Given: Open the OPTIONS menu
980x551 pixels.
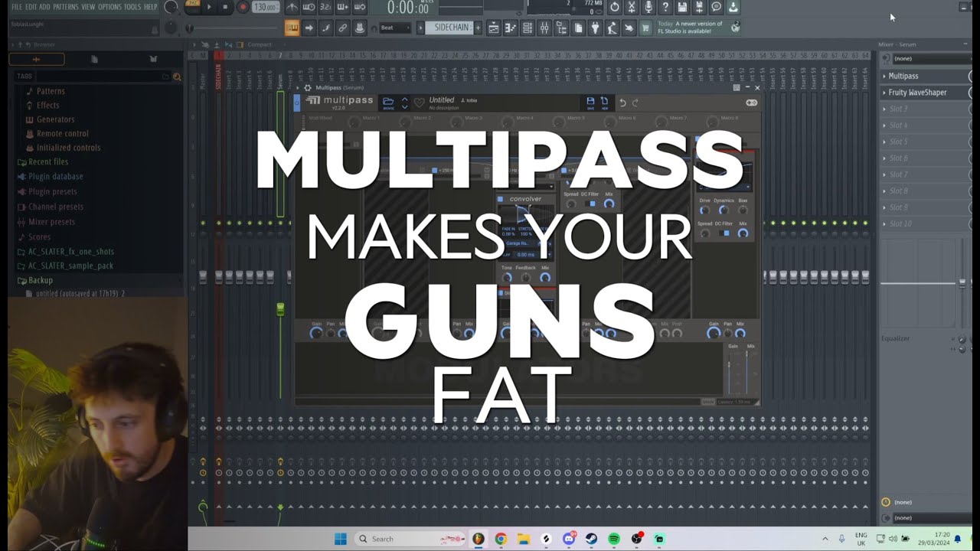Looking at the screenshot, I should [109, 7].
